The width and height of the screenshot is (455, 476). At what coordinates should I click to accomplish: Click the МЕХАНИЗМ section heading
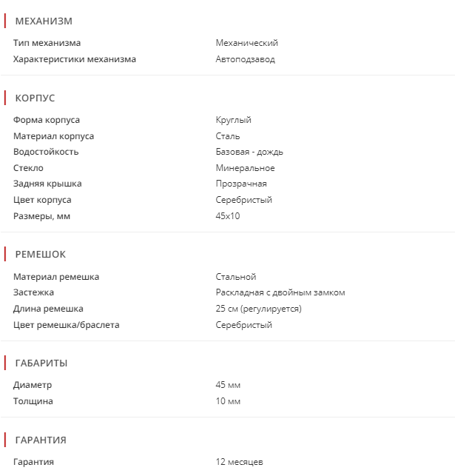(x=44, y=21)
